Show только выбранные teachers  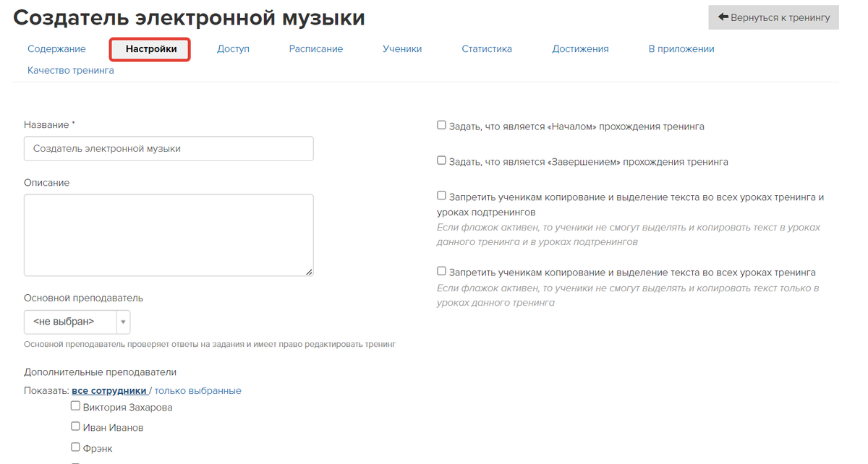pyautogui.click(x=197, y=391)
